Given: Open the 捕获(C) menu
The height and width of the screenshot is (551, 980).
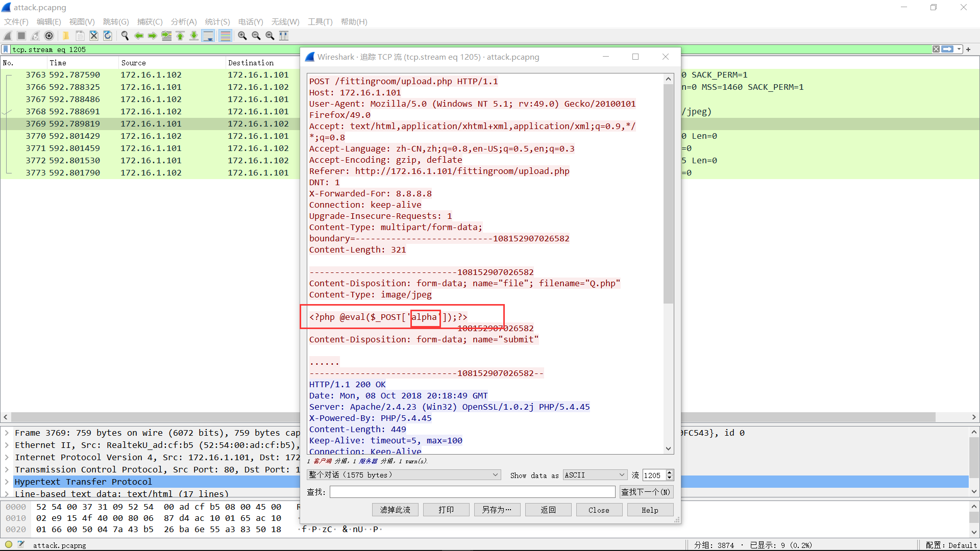Looking at the screenshot, I should click(150, 22).
